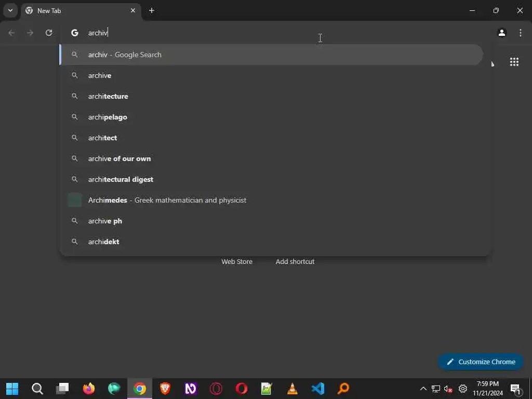Open the network icon in system tray
This screenshot has height=399, width=532.
click(436, 389)
